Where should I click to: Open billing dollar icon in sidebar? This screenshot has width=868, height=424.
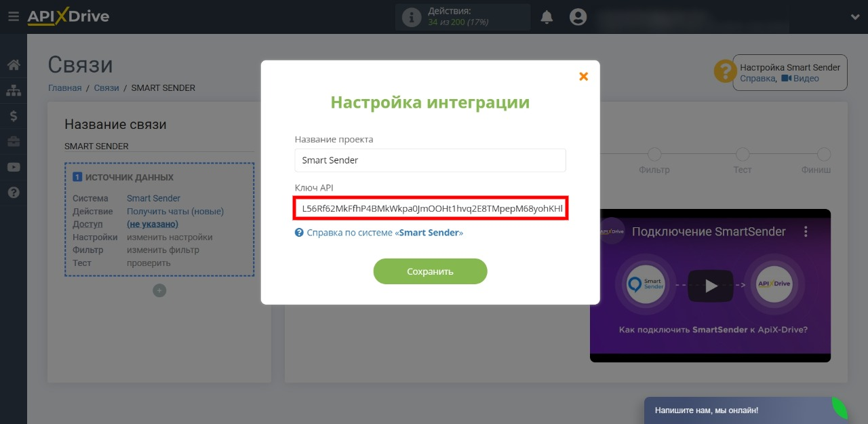13,116
